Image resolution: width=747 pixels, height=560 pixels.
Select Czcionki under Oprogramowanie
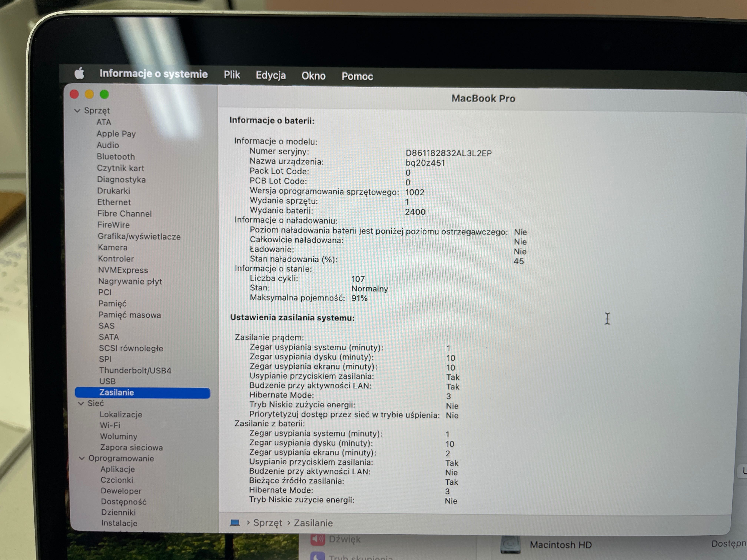pos(117,480)
